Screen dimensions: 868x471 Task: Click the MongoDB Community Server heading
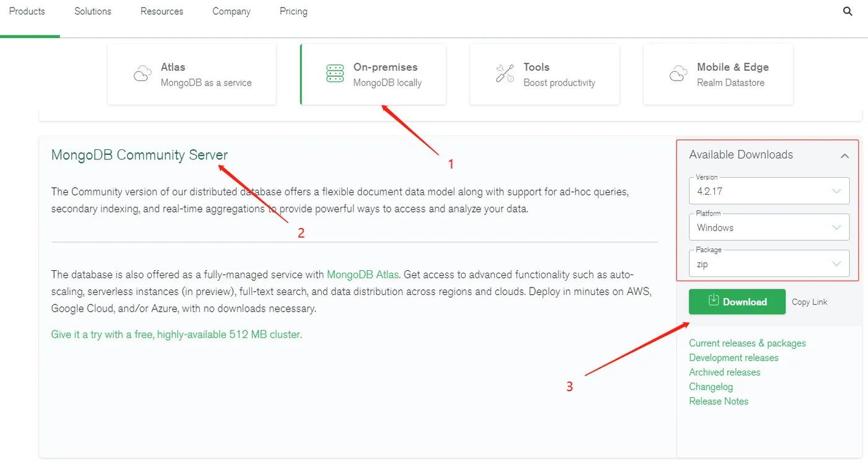pos(139,155)
